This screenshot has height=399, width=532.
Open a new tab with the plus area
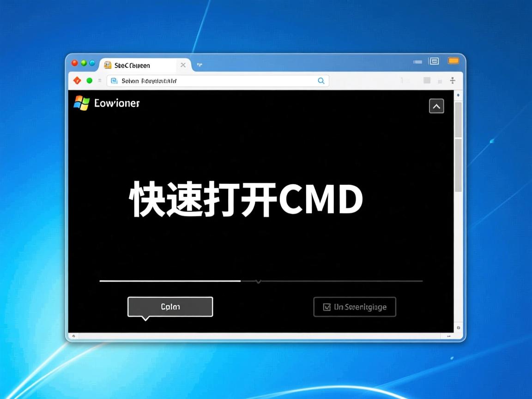(x=199, y=65)
